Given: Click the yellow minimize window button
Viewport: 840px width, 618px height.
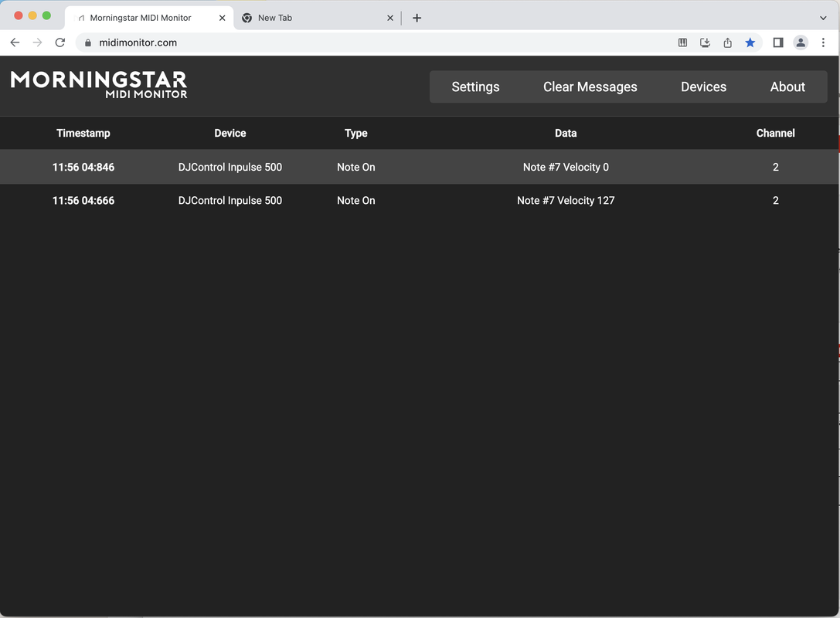Looking at the screenshot, I should point(32,15).
